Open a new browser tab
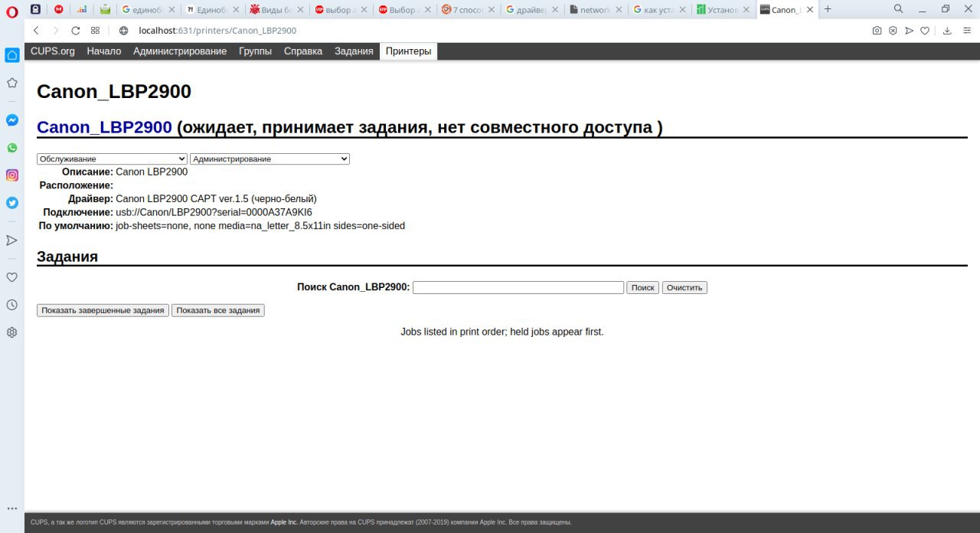 pos(828,9)
